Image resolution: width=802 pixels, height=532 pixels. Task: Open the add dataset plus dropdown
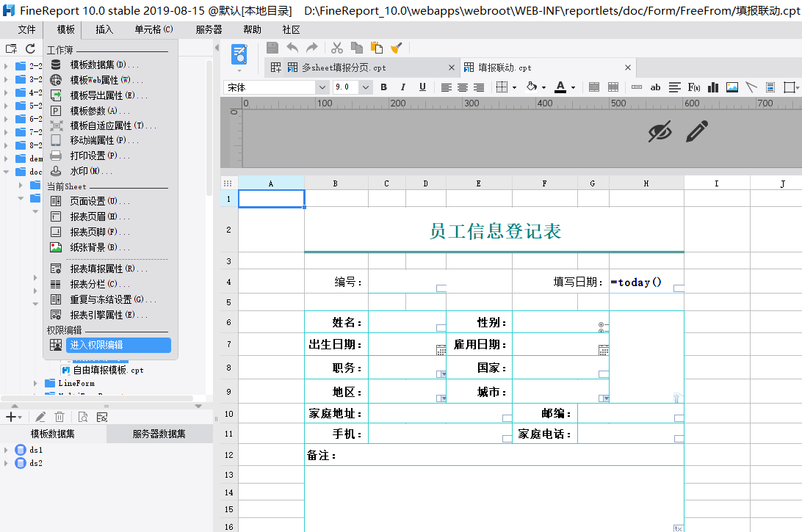point(14,417)
